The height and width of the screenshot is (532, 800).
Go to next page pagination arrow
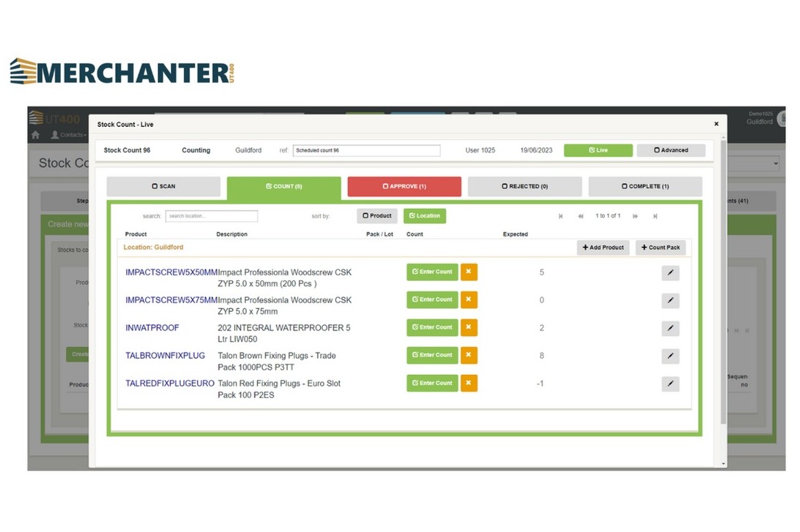(635, 216)
